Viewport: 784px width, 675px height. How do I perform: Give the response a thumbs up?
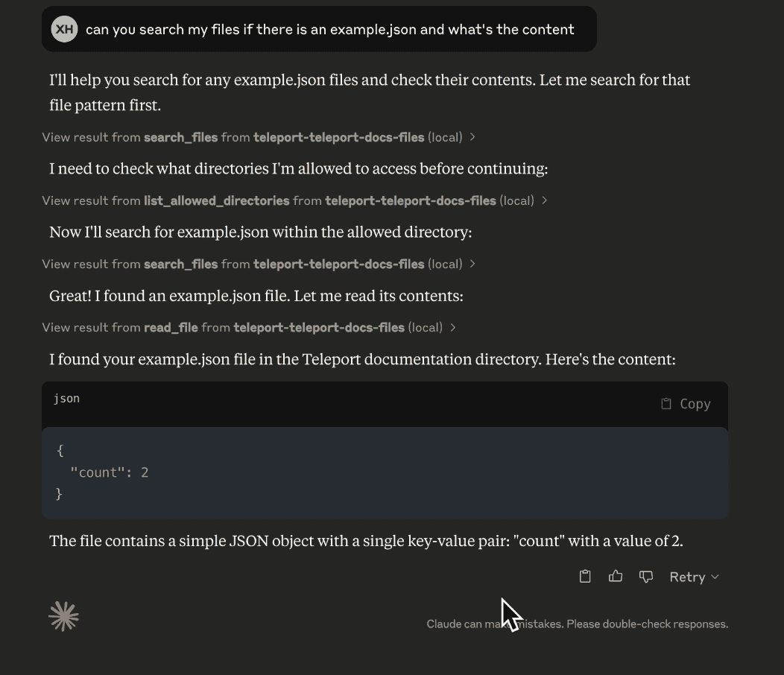(616, 576)
